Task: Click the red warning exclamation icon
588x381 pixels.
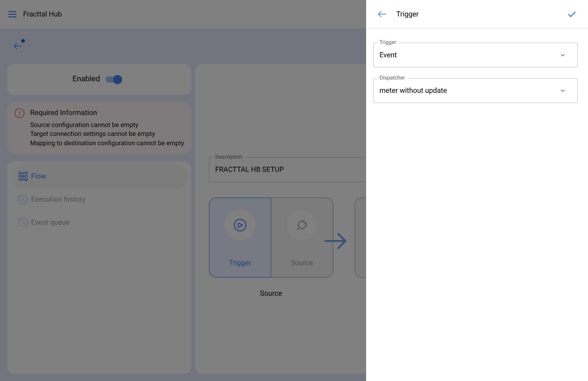Action: point(20,113)
